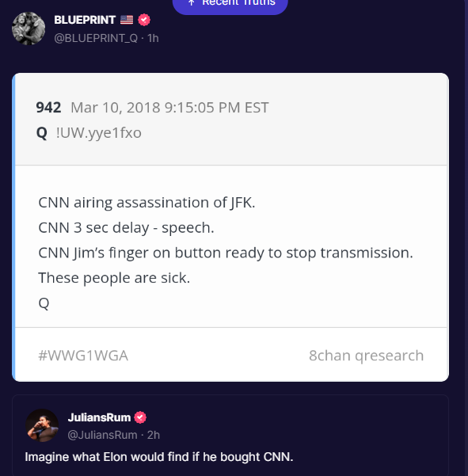Viewport: 468px width, 476px height.
Task: Click the 2h timestamp on quoted post
Action: [x=154, y=435]
